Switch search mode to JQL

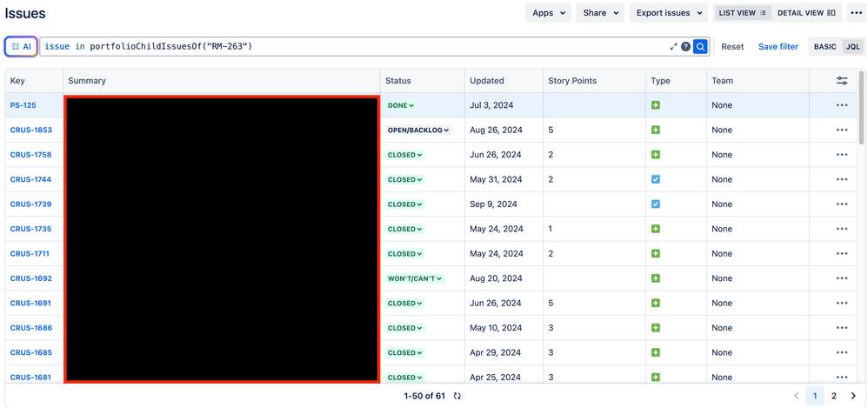click(853, 46)
